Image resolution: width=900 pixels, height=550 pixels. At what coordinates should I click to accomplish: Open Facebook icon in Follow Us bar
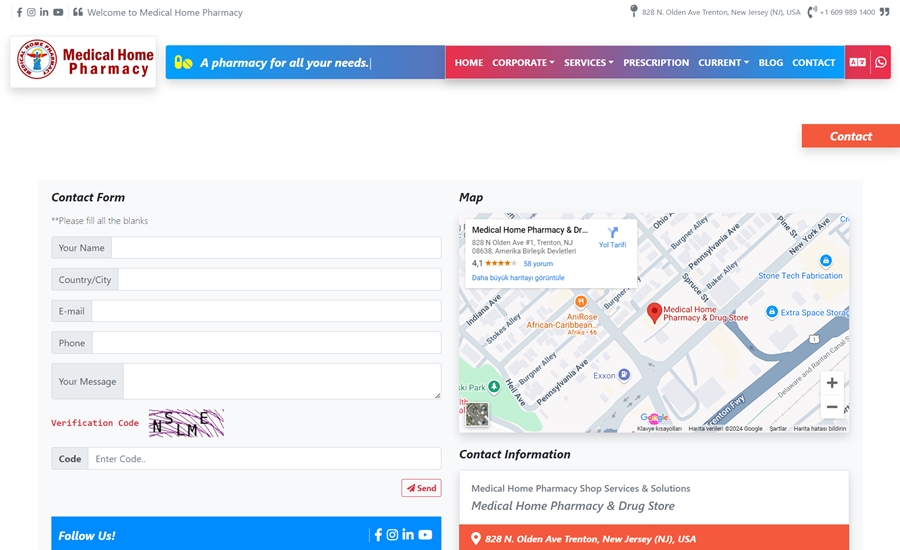(x=378, y=534)
